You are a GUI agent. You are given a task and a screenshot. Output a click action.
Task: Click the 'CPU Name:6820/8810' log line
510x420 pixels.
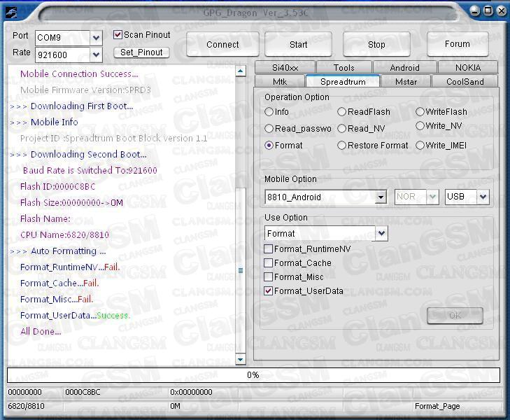(65, 234)
